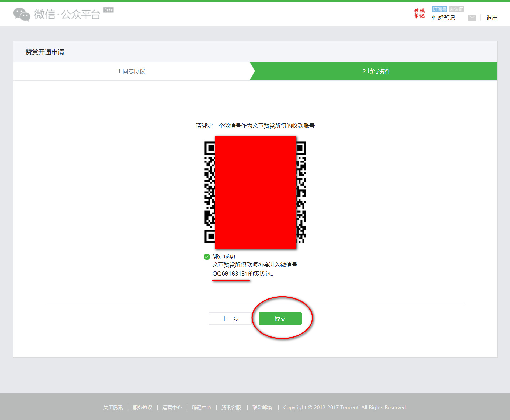Click the 订阅号 badge
Screen dimensions: 510x420
439,9
